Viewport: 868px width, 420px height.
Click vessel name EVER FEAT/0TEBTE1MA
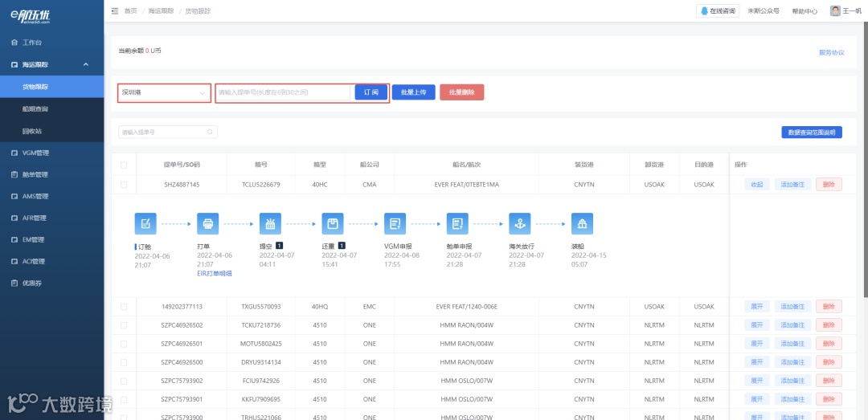[x=467, y=184]
